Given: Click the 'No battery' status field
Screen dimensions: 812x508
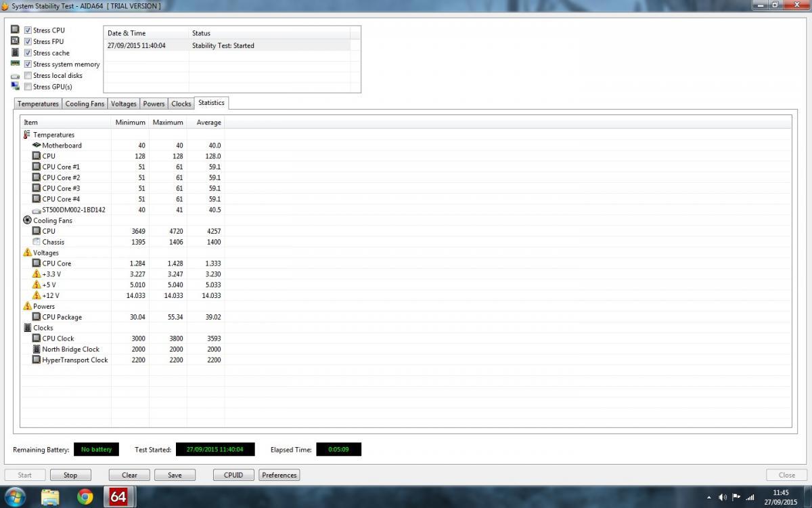Looking at the screenshot, I should click(x=96, y=450).
